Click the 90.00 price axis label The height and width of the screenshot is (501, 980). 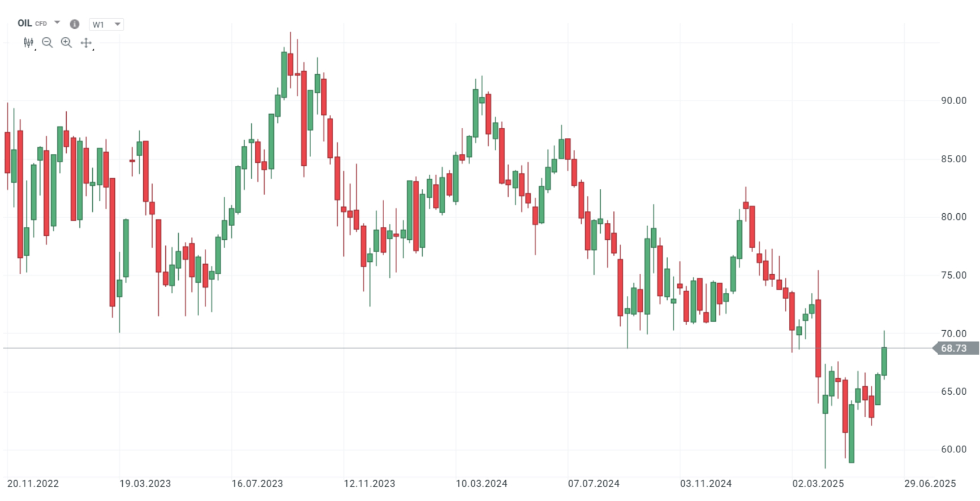pyautogui.click(x=953, y=101)
